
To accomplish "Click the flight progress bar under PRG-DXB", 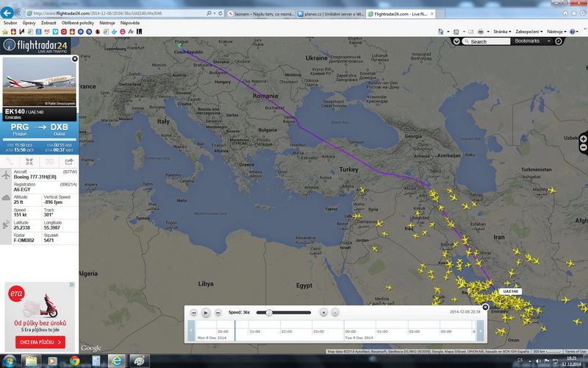I will (x=40, y=140).
